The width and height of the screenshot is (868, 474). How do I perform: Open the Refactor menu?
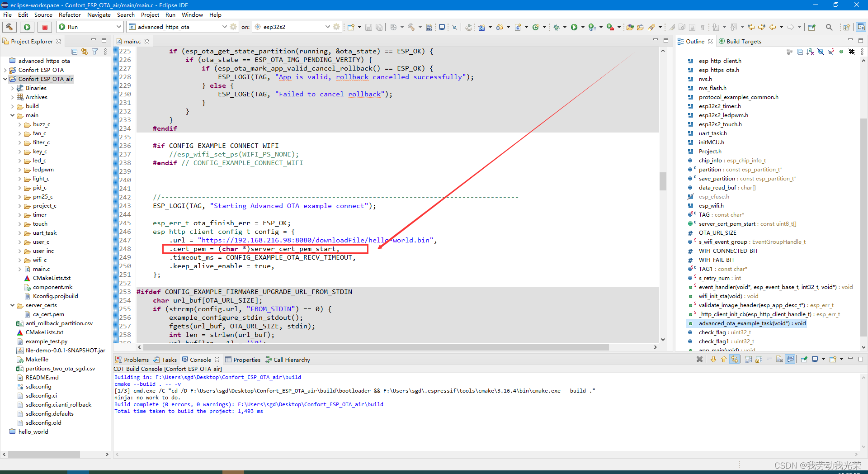[x=70, y=14]
